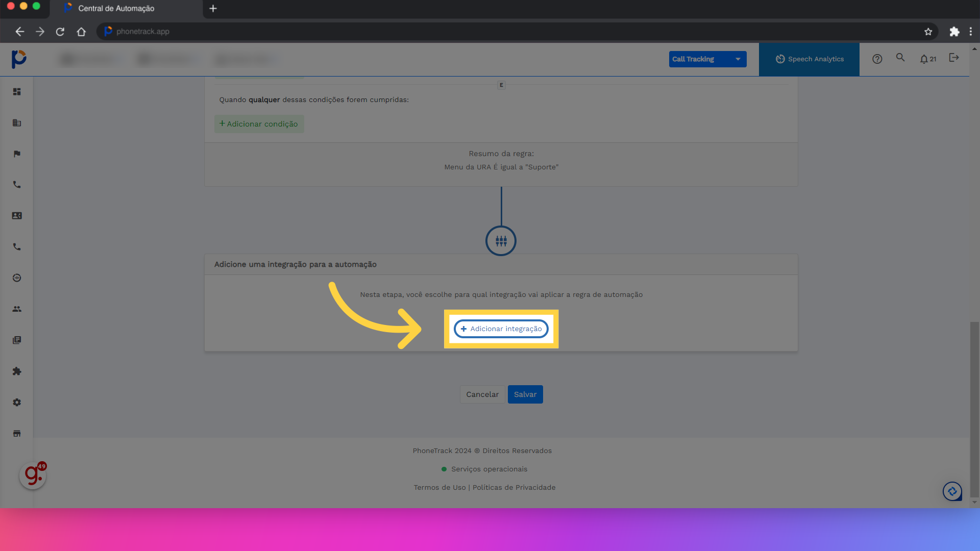Open the building/company sidebar icon
980x551 pixels.
coord(17,123)
